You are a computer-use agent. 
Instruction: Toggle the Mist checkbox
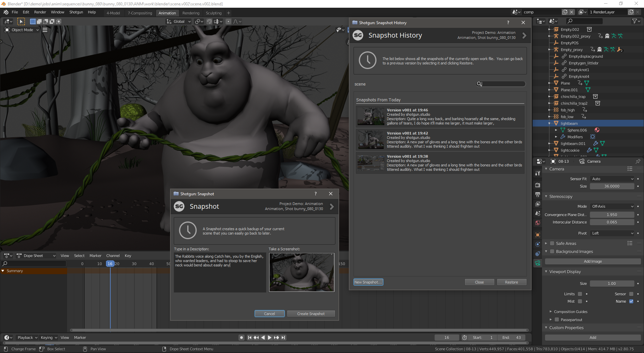(580, 301)
